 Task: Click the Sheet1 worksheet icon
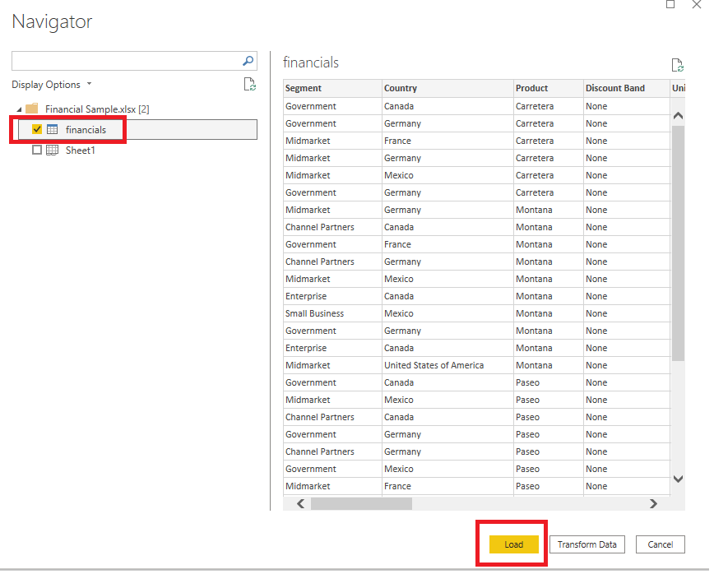point(52,150)
